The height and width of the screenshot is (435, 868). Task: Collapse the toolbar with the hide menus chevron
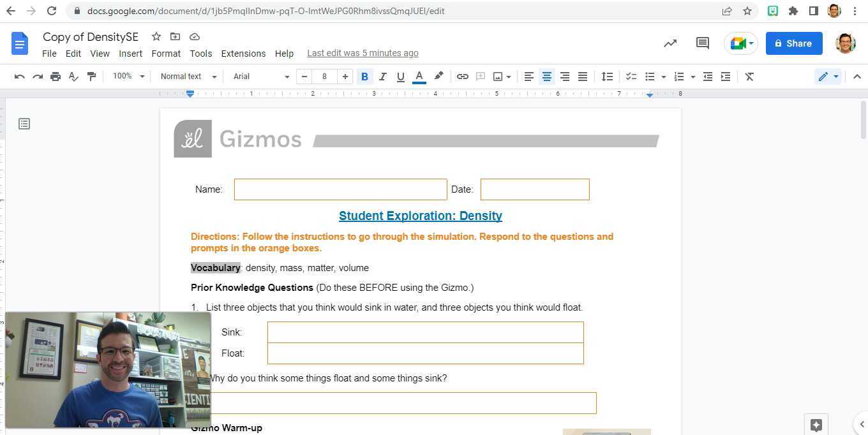pyautogui.click(x=857, y=77)
